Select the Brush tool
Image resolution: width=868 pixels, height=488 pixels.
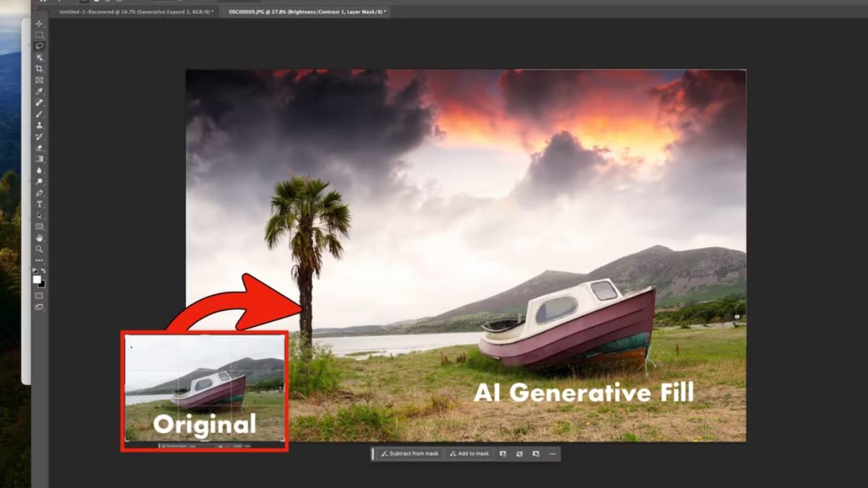(39, 114)
